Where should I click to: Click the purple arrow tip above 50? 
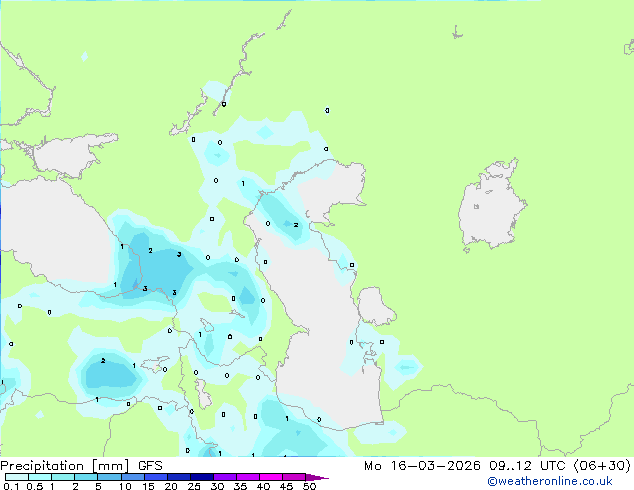pyautogui.click(x=317, y=477)
